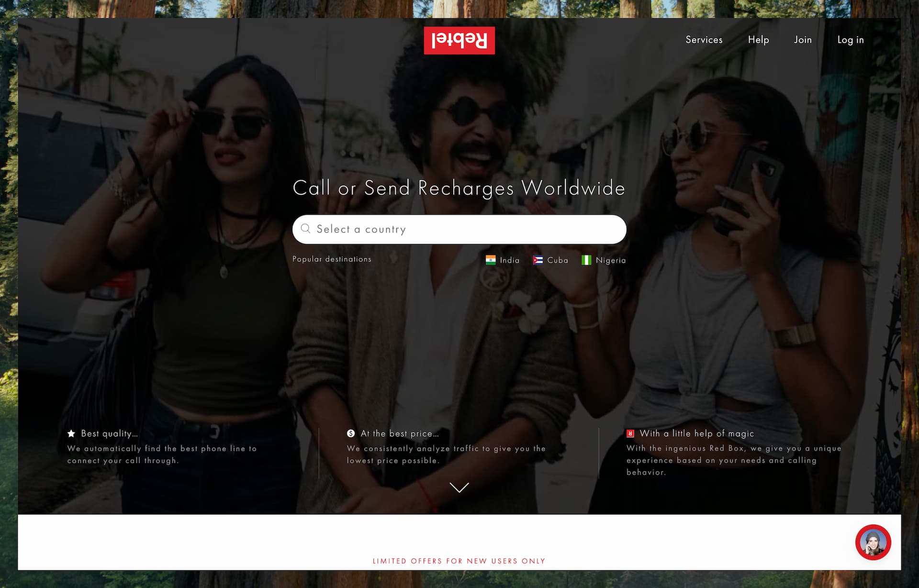Click the dollar icon beside best price
The image size is (919, 588).
(x=351, y=433)
